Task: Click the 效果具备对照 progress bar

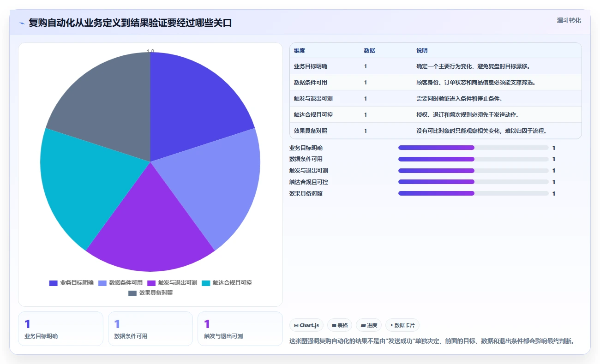Action: [x=473, y=193]
